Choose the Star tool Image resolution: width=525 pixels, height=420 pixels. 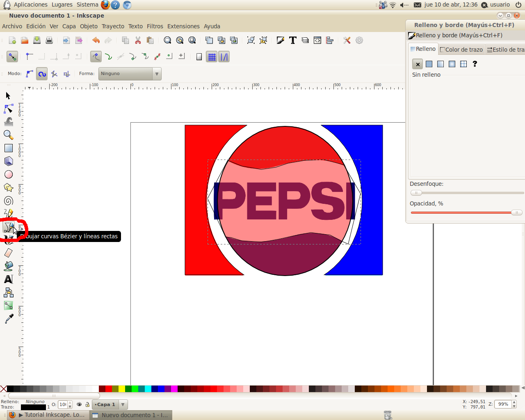point(8,187)
